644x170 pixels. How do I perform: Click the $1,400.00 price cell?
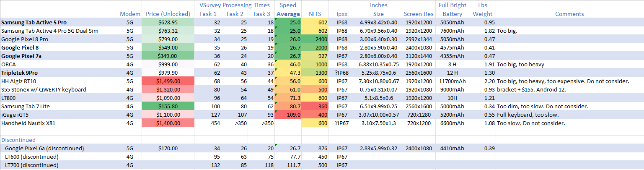168,123
